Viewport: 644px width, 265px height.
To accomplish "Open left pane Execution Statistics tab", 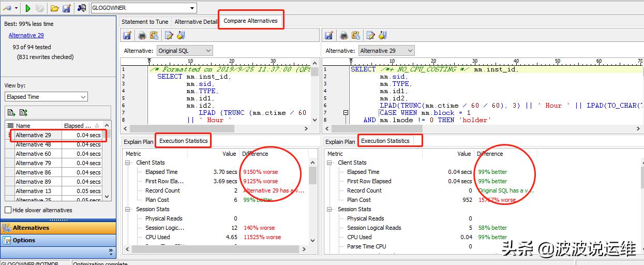I will pos(183,141).
